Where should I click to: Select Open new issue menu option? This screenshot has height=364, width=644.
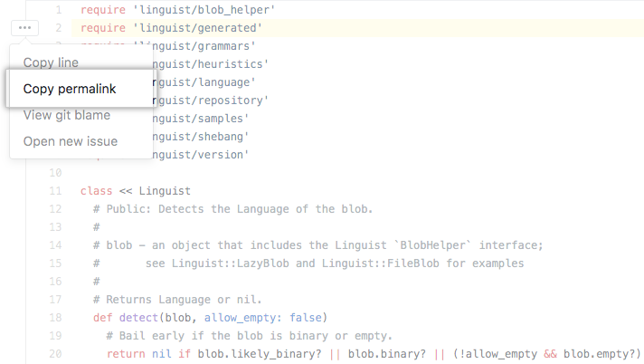(70, 141)
